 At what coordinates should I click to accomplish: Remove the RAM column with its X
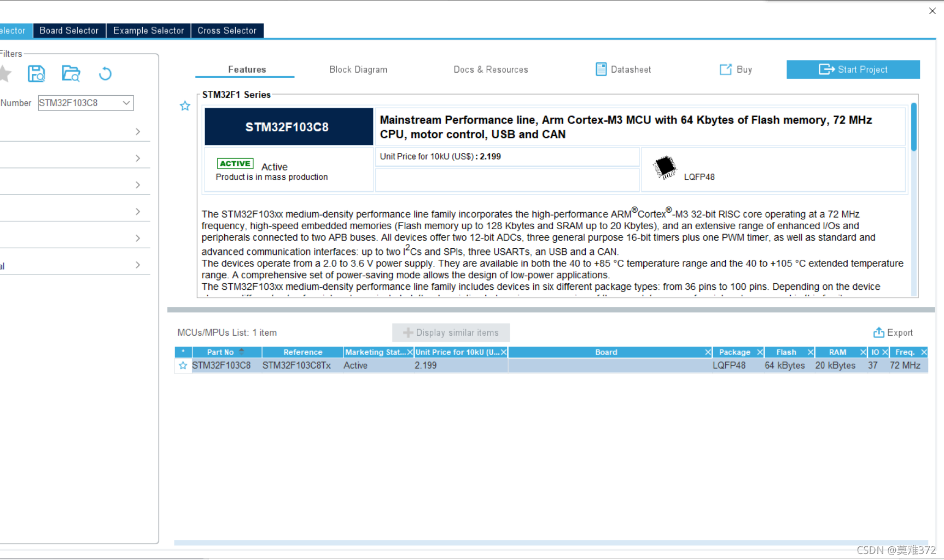(863, 352)
